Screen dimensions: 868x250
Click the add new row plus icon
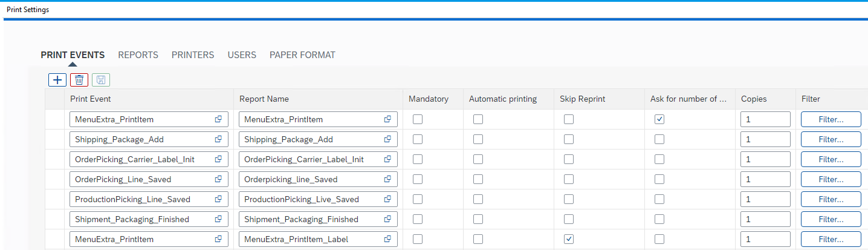(57, 80)
